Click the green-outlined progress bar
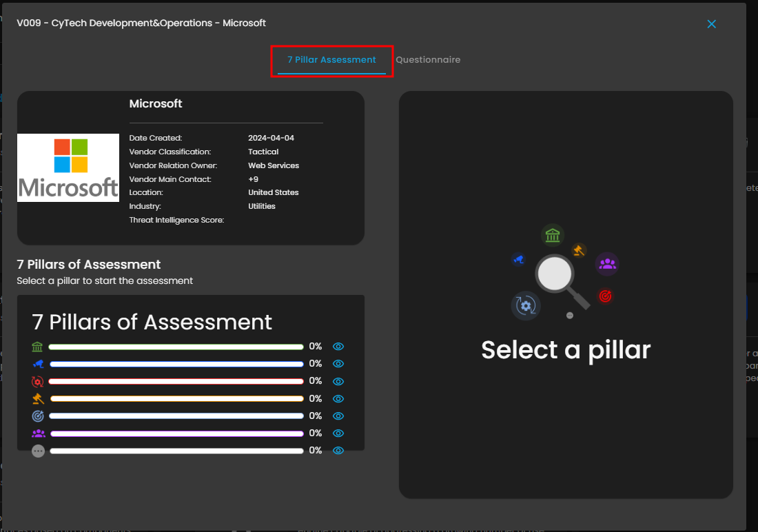This screenshot has width=758, height=532. (176, 347)
